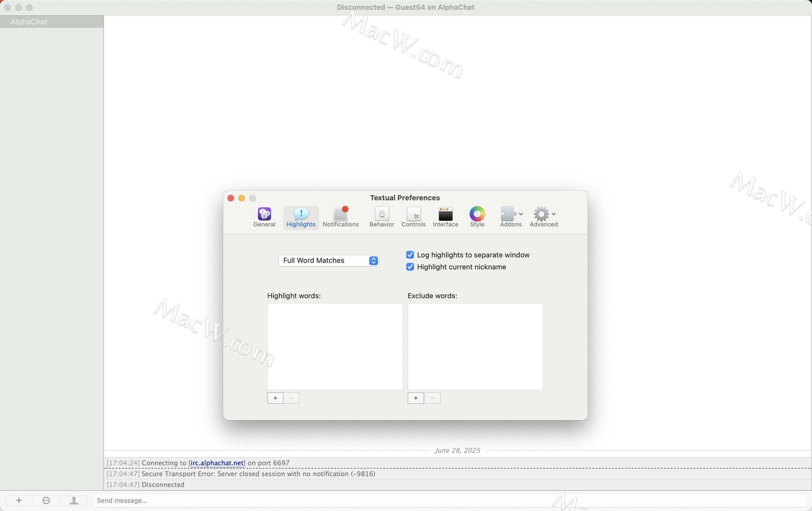Image resolution: width=812 pixels, height=511 pixels.
Task: Open the Full Word Matches dropdown
Action: [329, 261]
